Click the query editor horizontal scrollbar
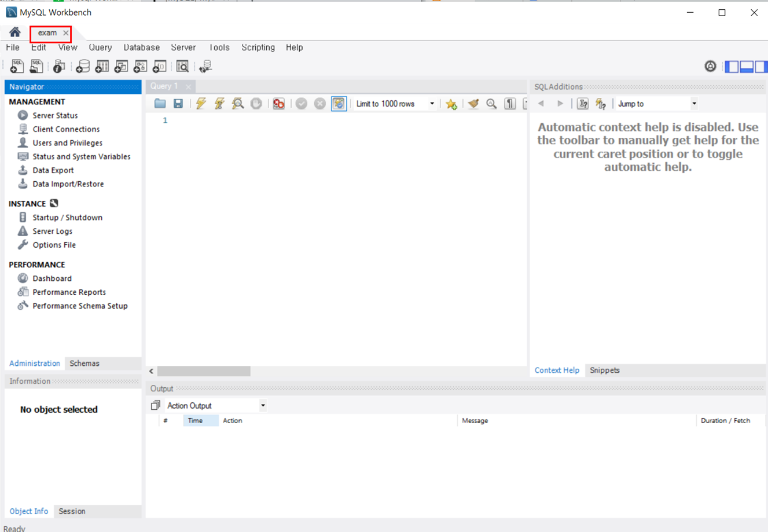 point(204,371)
